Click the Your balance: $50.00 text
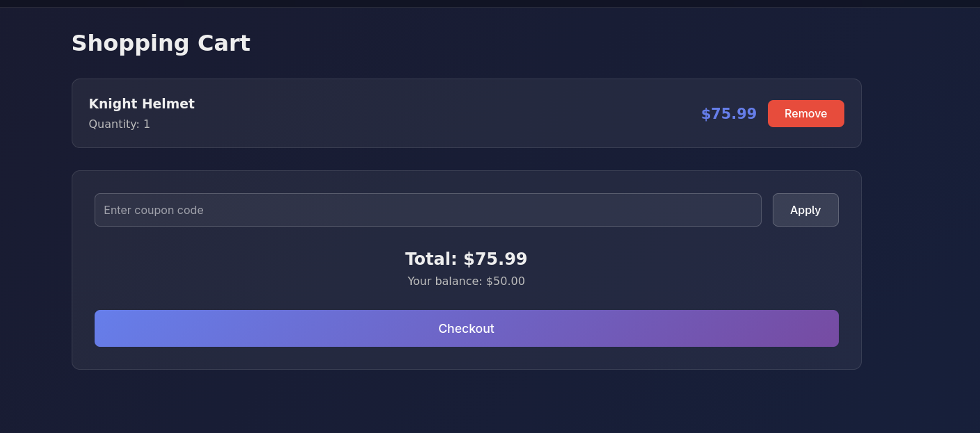 click(466, 281)
